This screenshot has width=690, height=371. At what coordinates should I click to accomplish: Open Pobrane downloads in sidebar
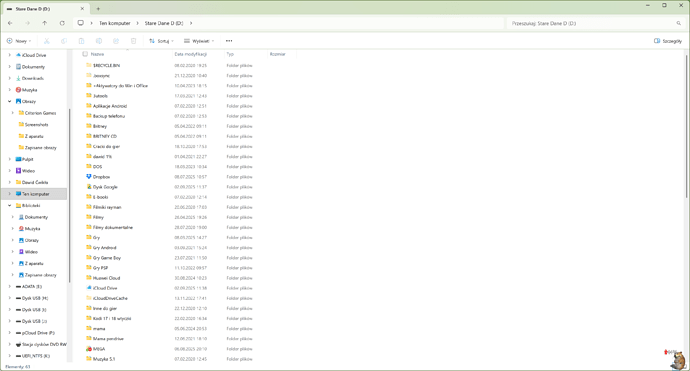[33, 78]
